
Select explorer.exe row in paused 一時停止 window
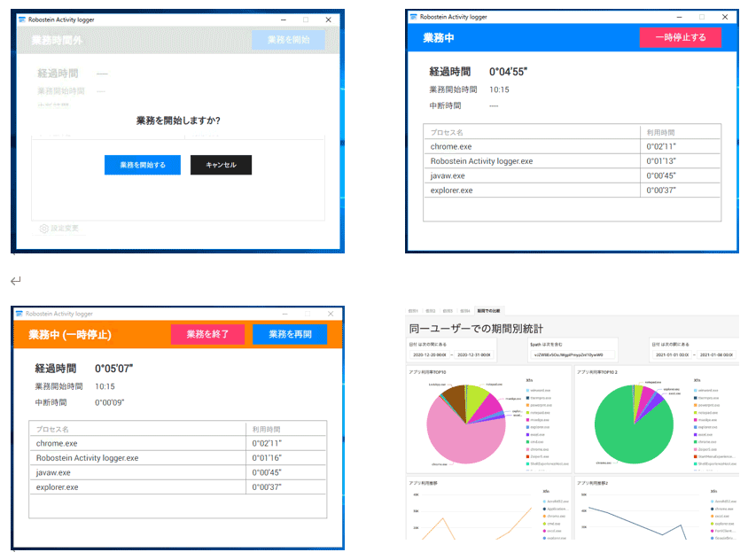[177, 487]
